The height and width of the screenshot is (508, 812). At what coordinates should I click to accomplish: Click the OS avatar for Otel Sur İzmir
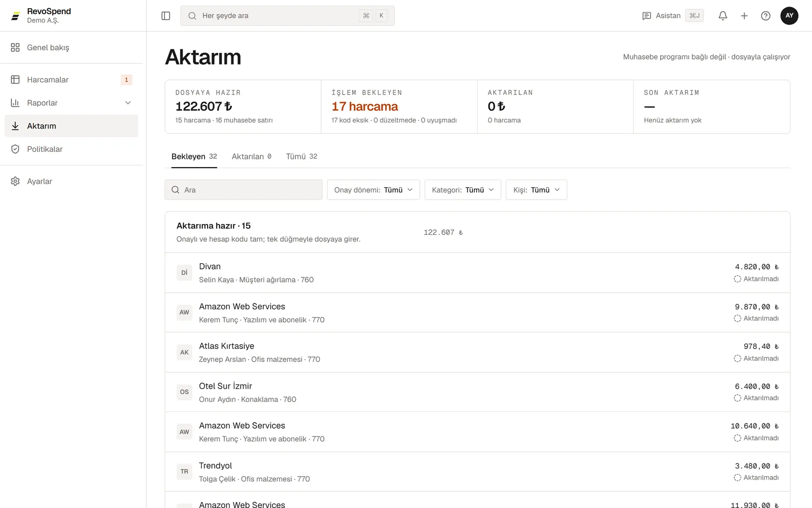coord(184,392)
